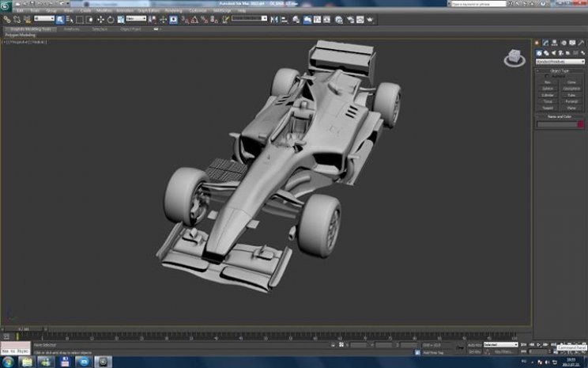Viewport: 588px width, 368px height.
Task: Toggle the 3D Snaps button
Action: 185,20
